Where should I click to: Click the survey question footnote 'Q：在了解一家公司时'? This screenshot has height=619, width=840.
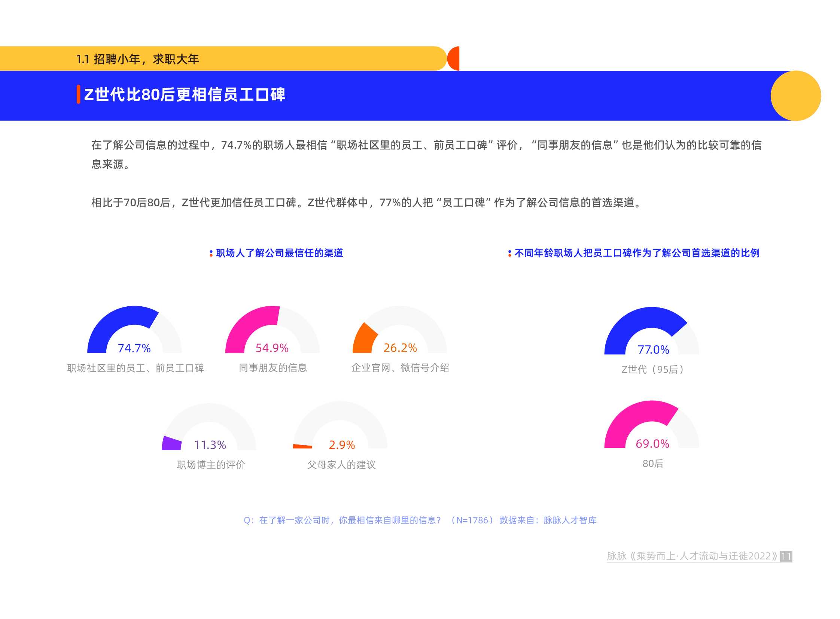420,521
